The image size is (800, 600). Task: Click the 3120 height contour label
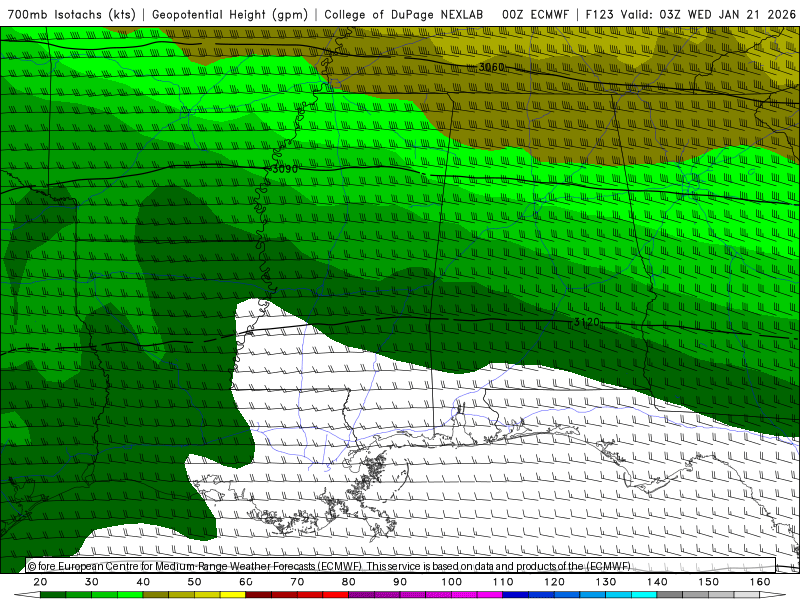click(587, 322)
